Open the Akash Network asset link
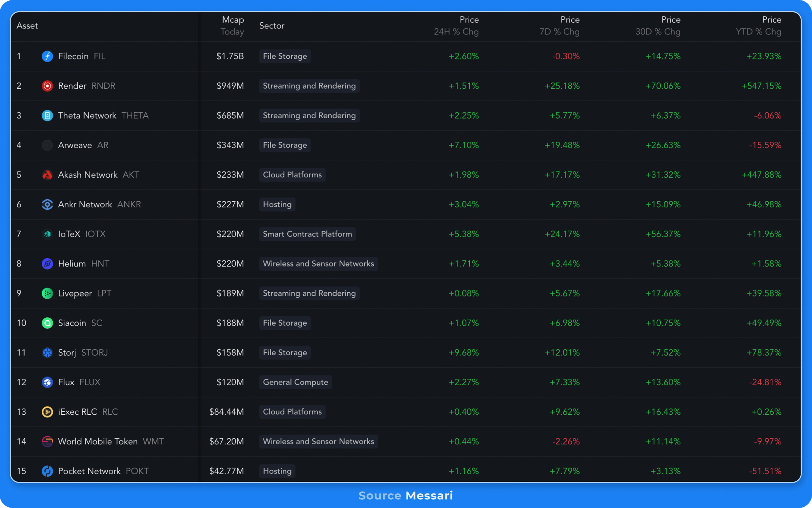 click(88, 175)
